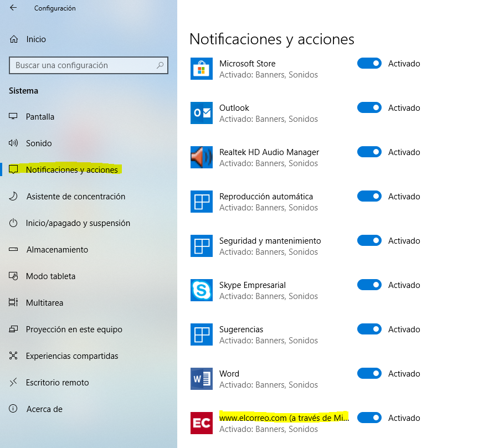The width and height of the screenshot is (478, 448).
Task: Click the Acerca de info icon
Action: click(13, 408)
